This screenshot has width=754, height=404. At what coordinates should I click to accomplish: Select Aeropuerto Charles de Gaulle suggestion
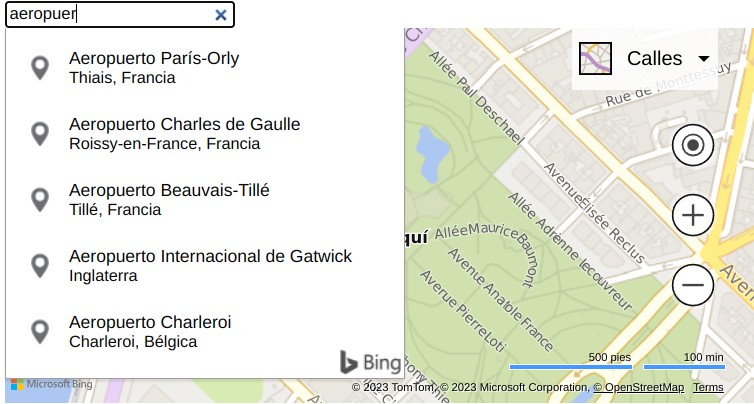tap(184, 133)
